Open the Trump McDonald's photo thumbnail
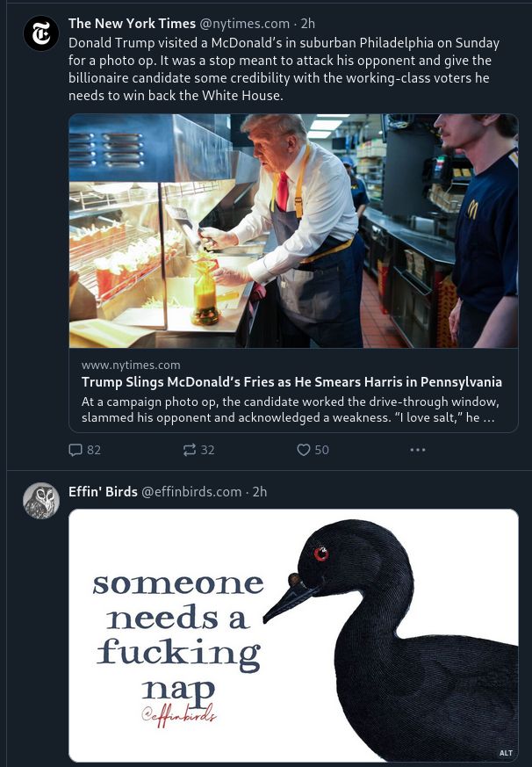Image resolution: width=532 pixels, height=767 pixels. pos(293,231)
